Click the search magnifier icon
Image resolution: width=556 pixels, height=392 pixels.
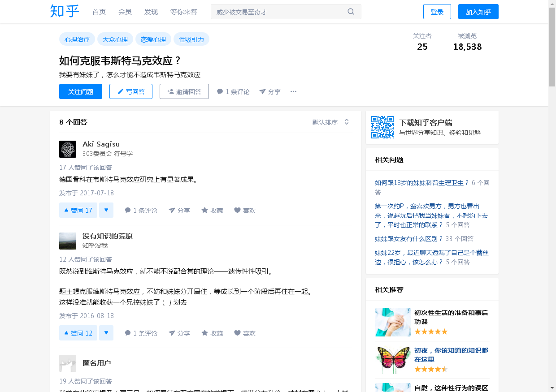click(x=351, y=12)
